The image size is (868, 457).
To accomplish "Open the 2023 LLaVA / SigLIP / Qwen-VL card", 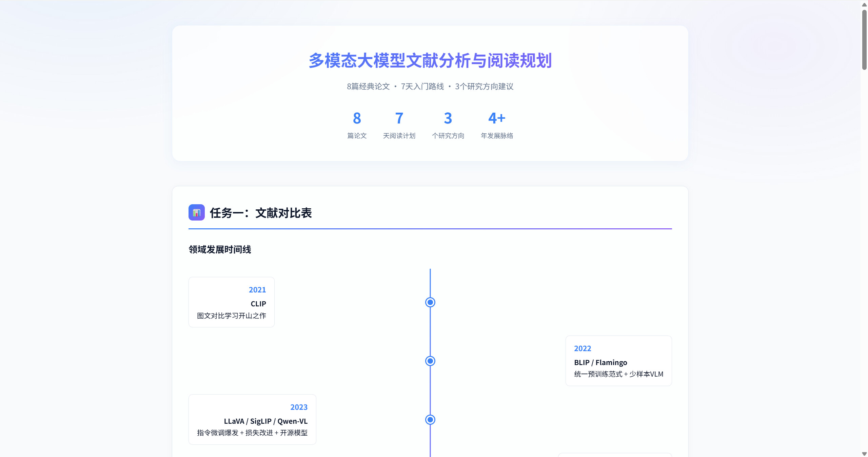I will tap(252, 419).
